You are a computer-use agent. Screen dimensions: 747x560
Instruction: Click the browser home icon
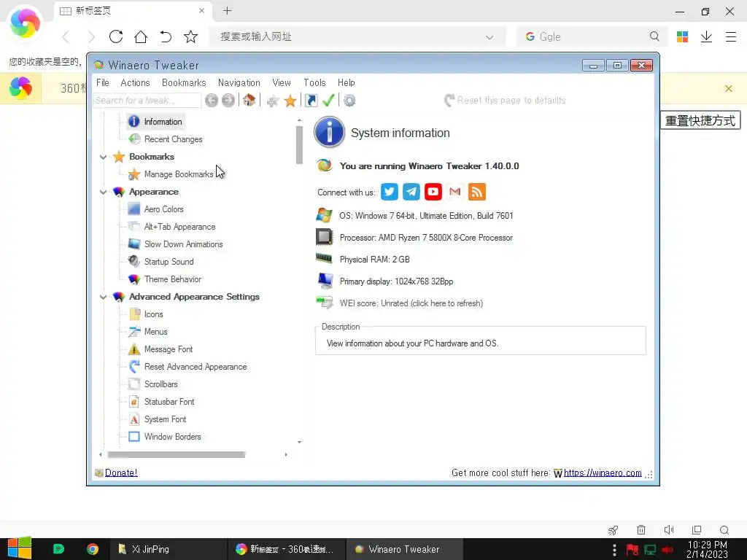click(141, 36)
